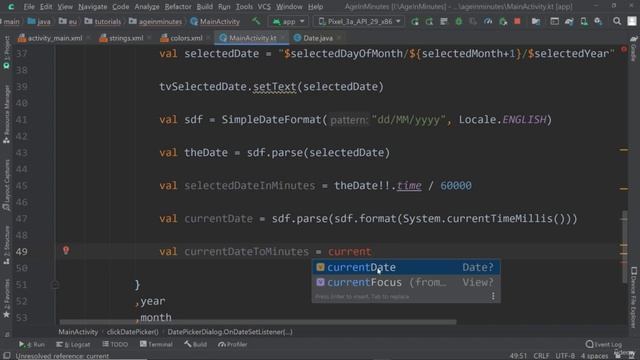Open the Run tool window button
Image resolution: width=640 pixels, height=360 pixels.
point(32,344)
